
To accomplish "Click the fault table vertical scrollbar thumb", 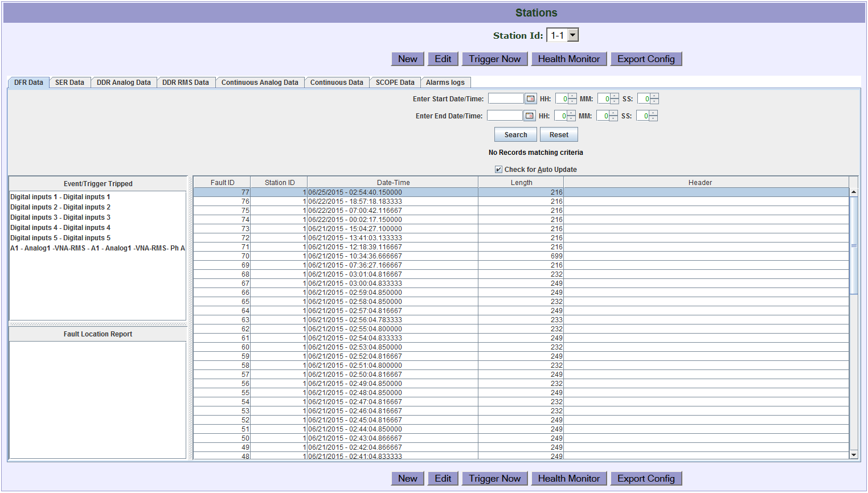I will (x=854, y=245).
